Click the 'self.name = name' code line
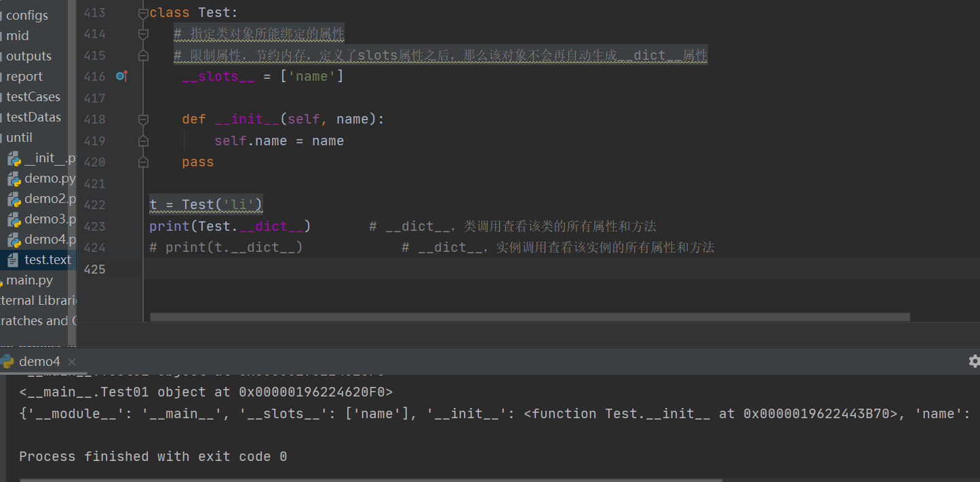980x482 pixels. pos(279,141)
